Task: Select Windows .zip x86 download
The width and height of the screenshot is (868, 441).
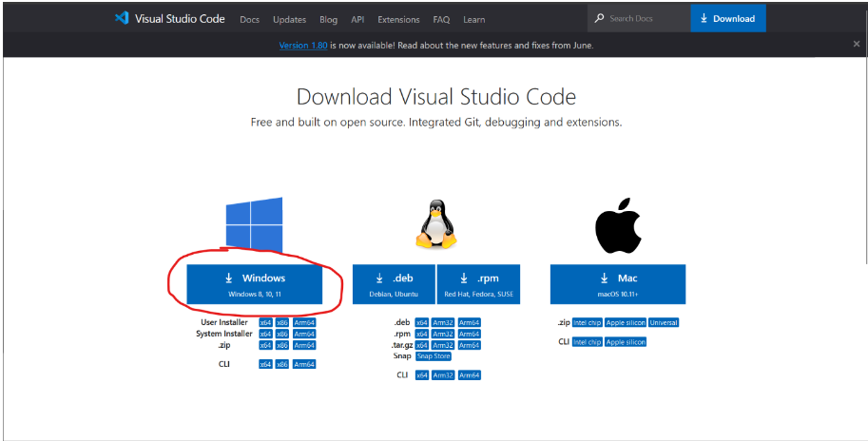Action: coord(282,345)
